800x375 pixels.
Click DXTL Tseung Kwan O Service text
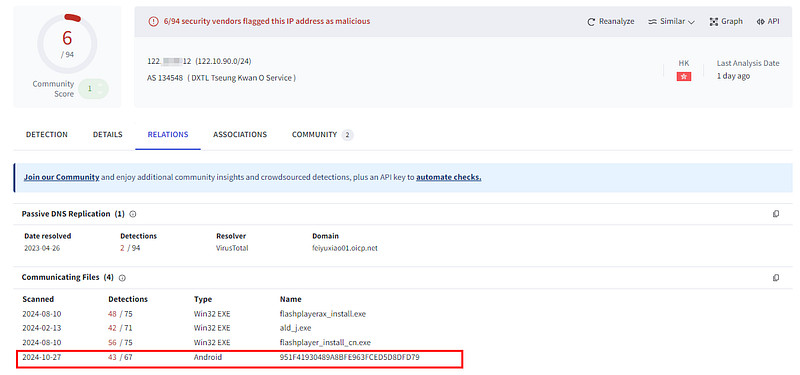click(x=241, y=78)
